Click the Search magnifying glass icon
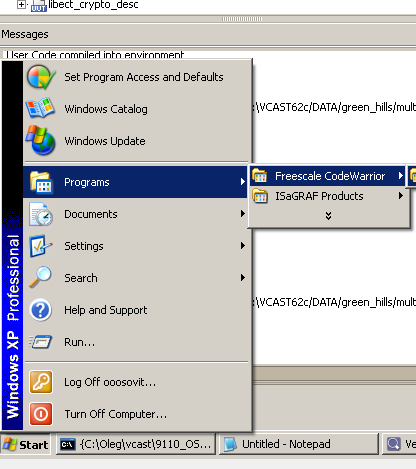This screenshot has height=469, width=416. pos(41,277)
